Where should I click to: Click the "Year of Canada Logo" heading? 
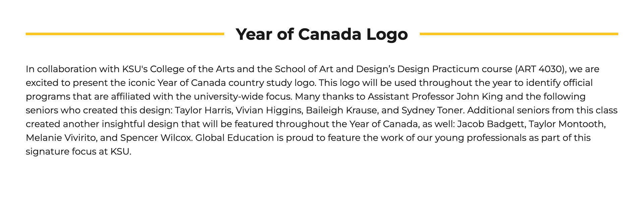click(x=321, y=34)
